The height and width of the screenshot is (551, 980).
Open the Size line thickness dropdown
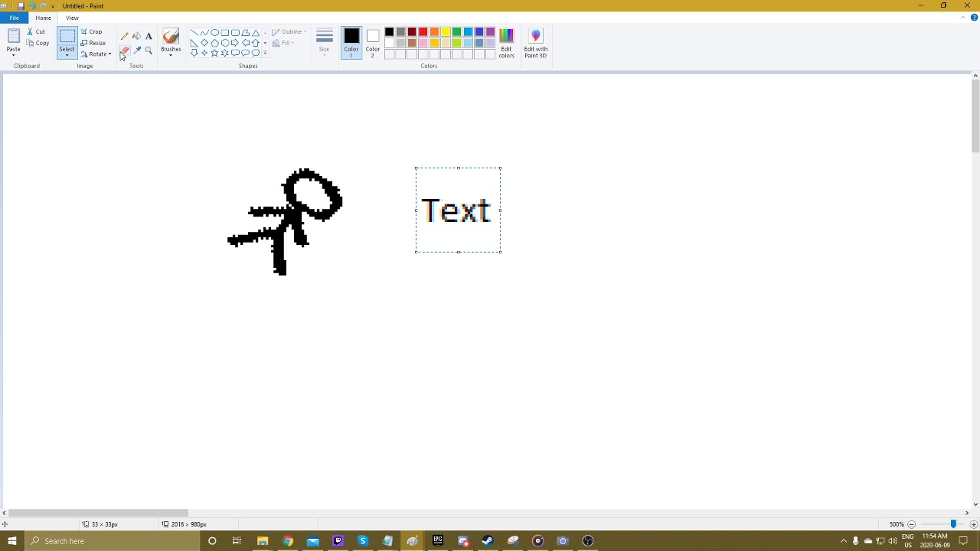click(324, 43)
